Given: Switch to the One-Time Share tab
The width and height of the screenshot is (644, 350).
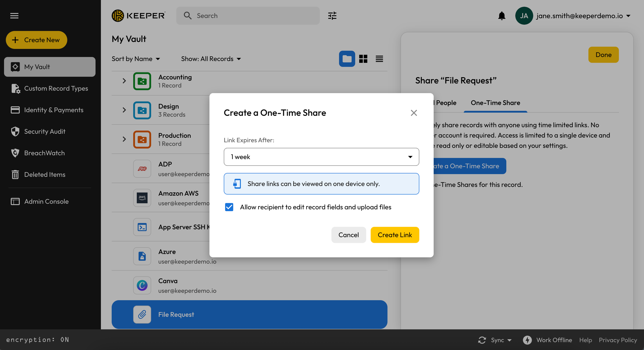Looking at the screenshot, I should (x=495, y=103).
